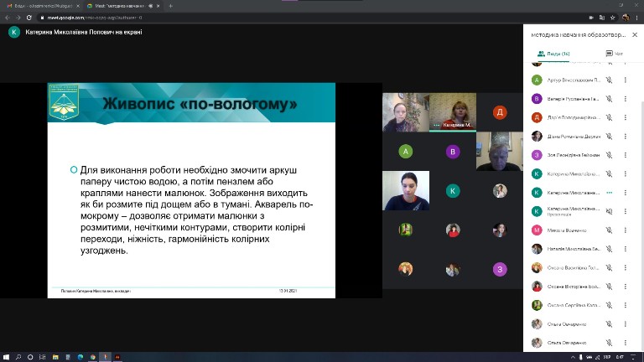Image resolution: width=644 pixels, height=362 pixels.
Task: Close the participants side panel
Action: pos(633,34)
